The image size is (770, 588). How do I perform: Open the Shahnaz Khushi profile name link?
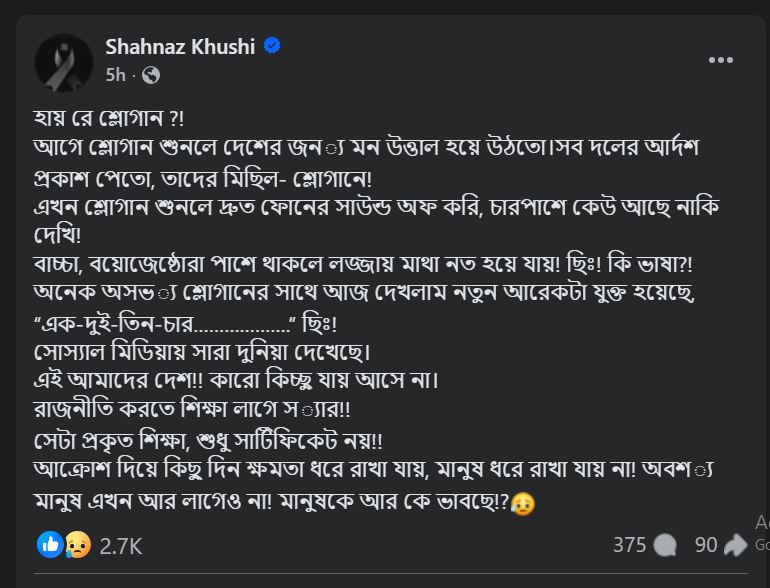[180, 46]
